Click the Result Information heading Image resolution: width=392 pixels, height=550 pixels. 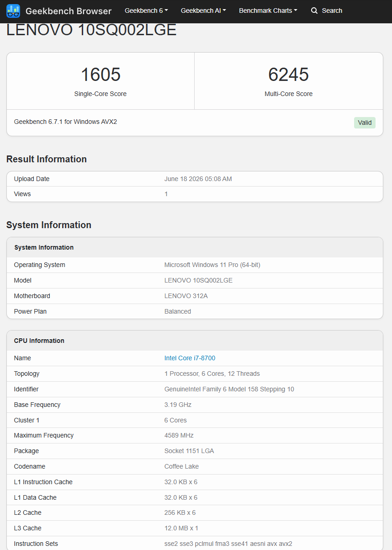(x=47, y=159)
